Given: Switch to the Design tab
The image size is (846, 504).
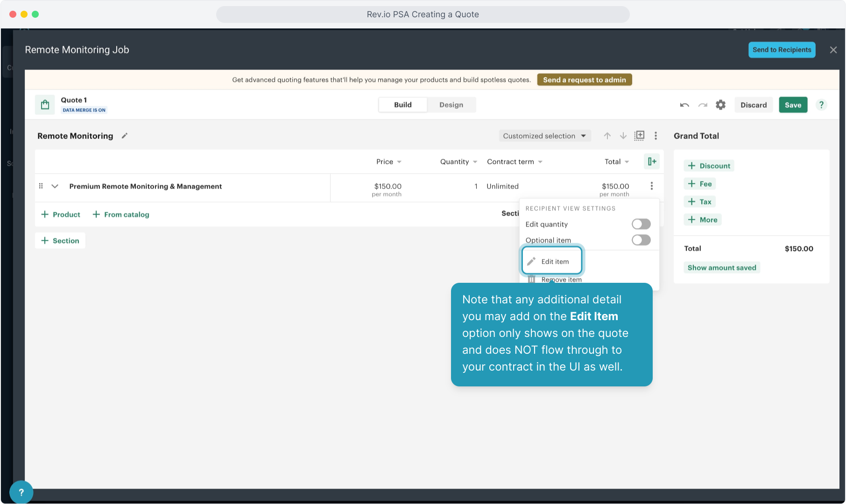Looking at the screenshot, I should pyautogui.click(x=451, y=105).
